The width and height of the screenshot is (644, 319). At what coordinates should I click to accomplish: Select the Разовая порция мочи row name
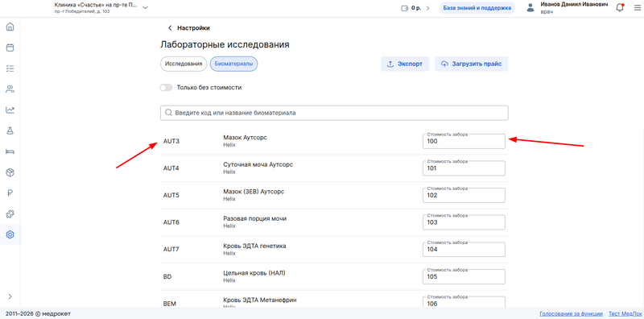(254, 218)
